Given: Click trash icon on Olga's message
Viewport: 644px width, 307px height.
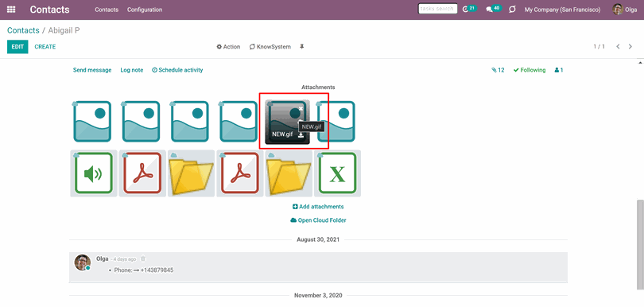Looking at the screenshot, I should tap(143, 259).
